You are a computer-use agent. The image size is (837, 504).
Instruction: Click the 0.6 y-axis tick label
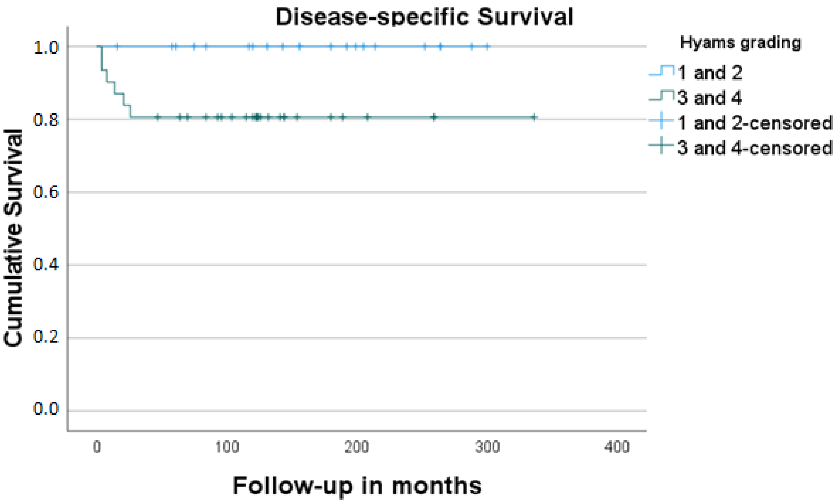[46, 193]
